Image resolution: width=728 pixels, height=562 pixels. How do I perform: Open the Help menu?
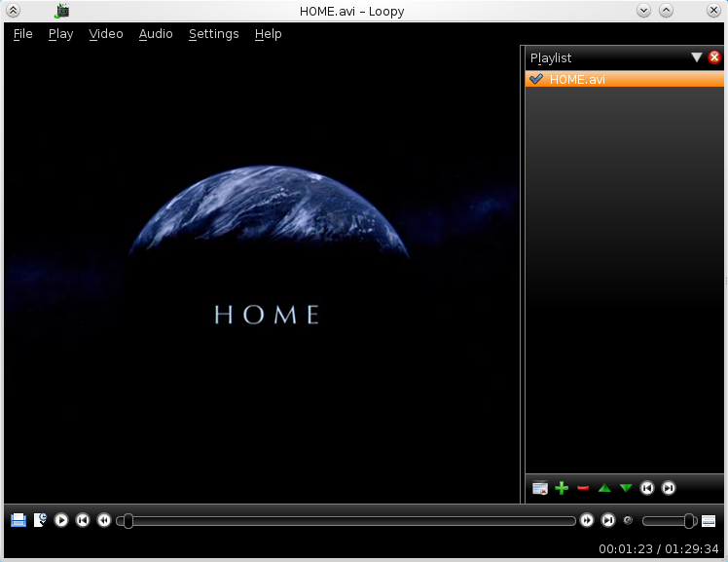click(x=268, y=34)
